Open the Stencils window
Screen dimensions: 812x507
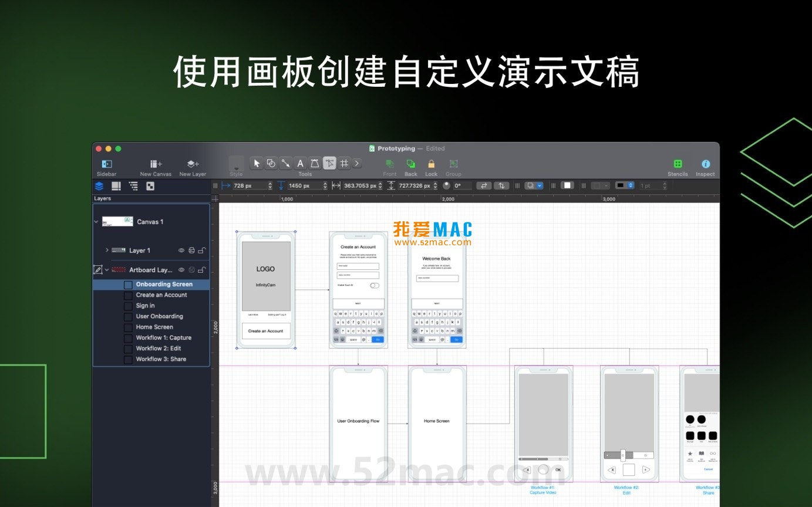tap(678, 166)
